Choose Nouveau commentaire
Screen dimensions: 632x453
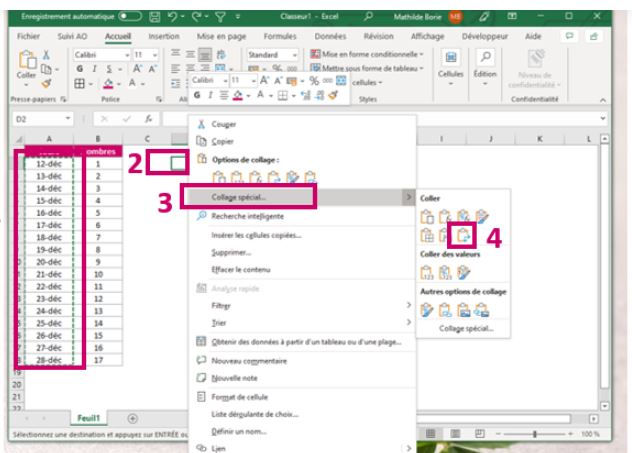coord(302,361)
